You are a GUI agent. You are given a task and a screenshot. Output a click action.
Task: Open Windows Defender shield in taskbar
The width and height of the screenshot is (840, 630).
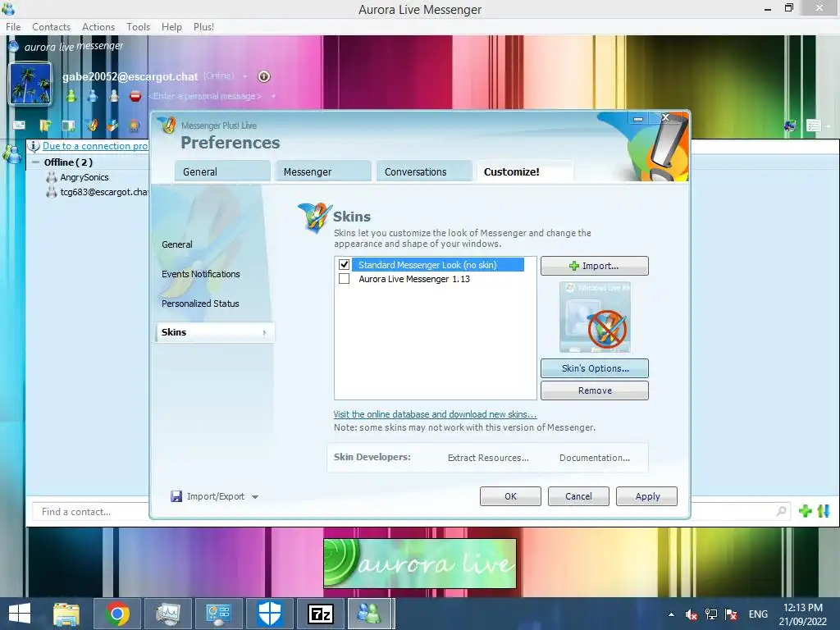click(269, 614)
